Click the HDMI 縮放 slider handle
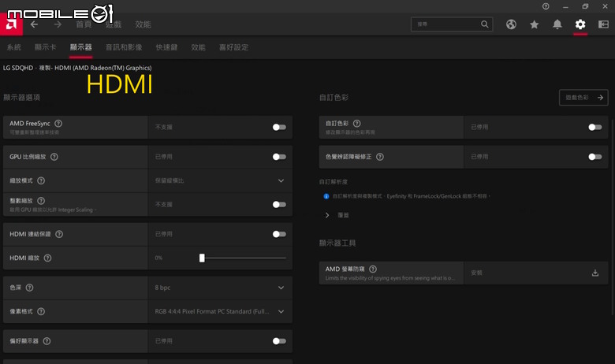This screenshot has height=364, width=615. coord(202,258)
